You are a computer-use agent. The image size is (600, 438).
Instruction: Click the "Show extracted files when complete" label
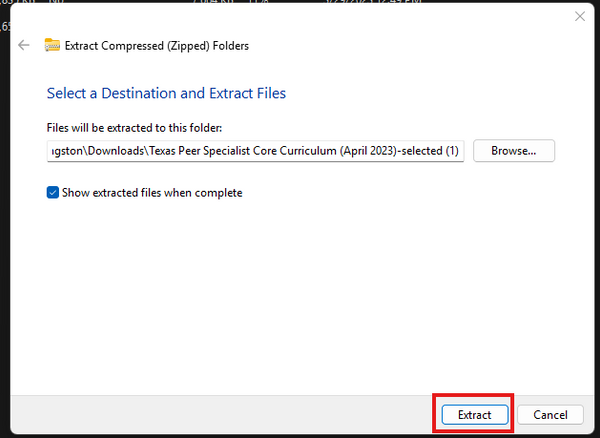(x=152, y=193)
